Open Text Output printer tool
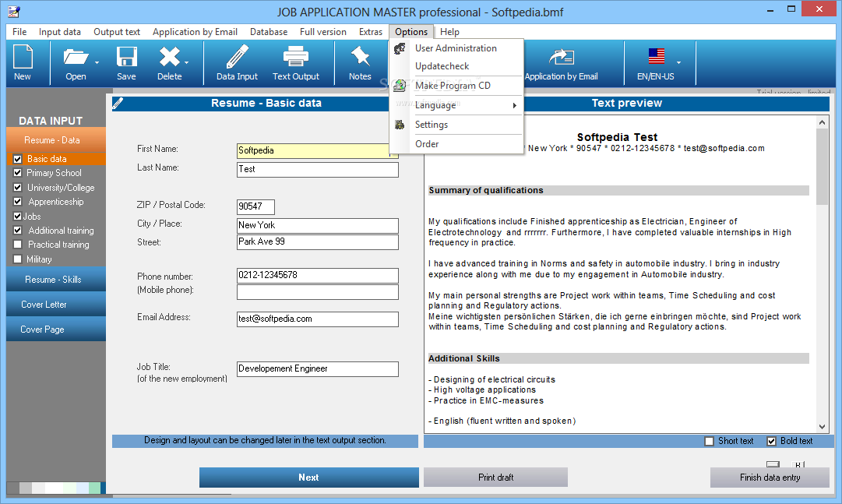The image size is (842, 504). pos(296,57)
